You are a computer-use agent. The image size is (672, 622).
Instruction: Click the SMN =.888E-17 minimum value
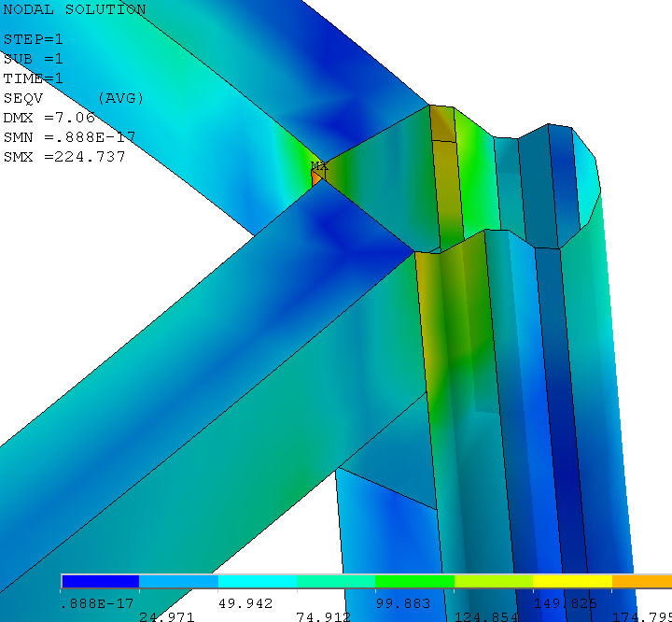coord(69,137)
